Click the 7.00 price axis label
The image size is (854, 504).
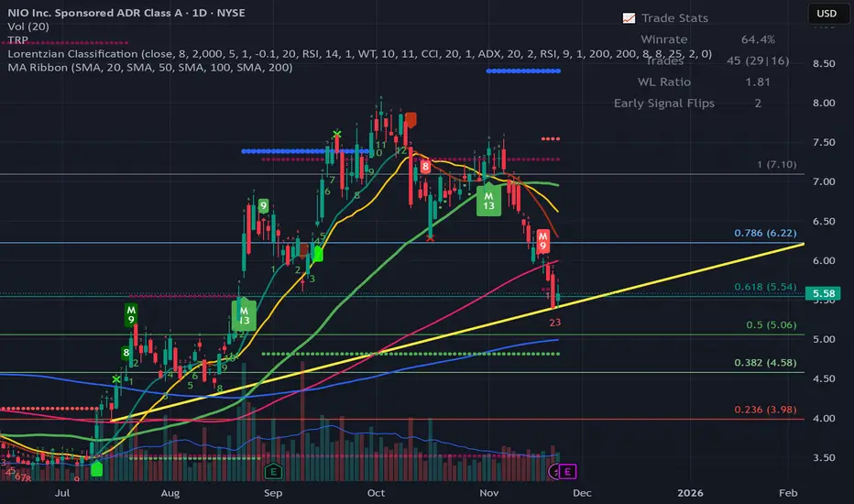point(824,181)
